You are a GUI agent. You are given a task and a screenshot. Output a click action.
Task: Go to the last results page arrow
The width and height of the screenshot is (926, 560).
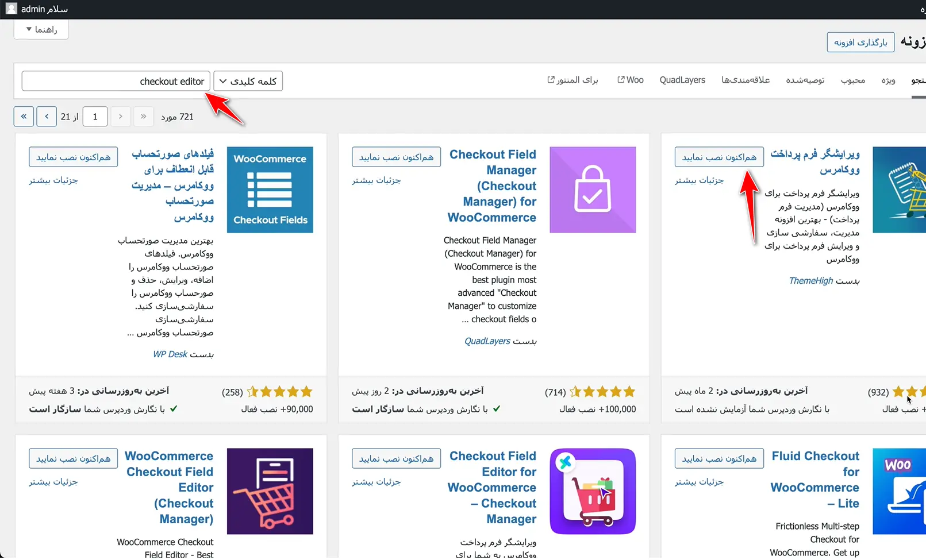pyautogui.click(x=24, y=117)
